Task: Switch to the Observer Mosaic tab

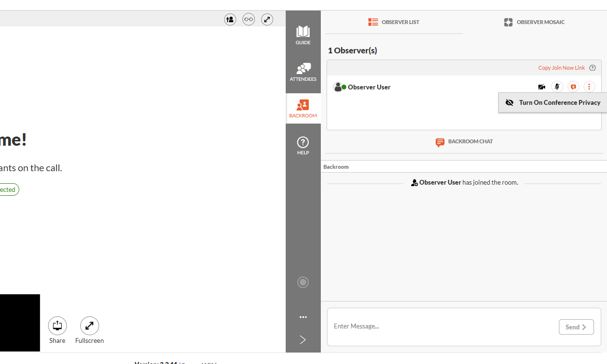Action: click(x=534, y=22)
